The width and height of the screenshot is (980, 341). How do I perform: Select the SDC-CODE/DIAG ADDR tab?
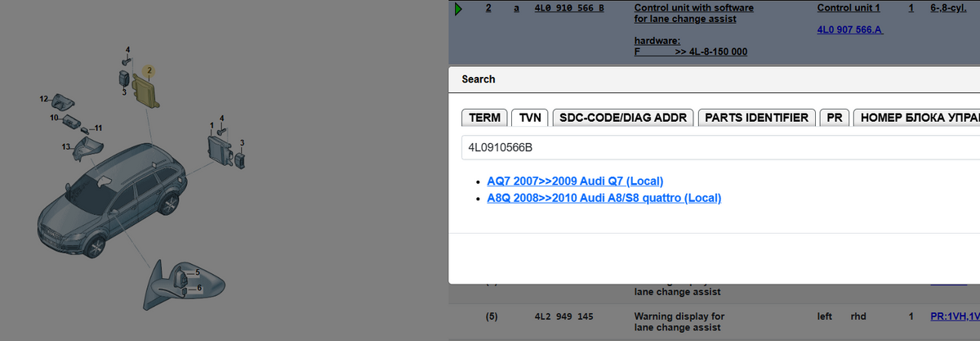pyautogui.click(x=623, y=118)
